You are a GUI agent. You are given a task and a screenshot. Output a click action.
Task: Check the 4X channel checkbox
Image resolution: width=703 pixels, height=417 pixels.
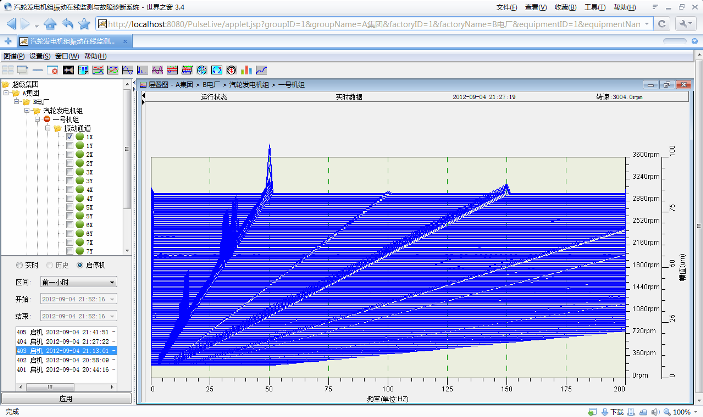(69, 190)
